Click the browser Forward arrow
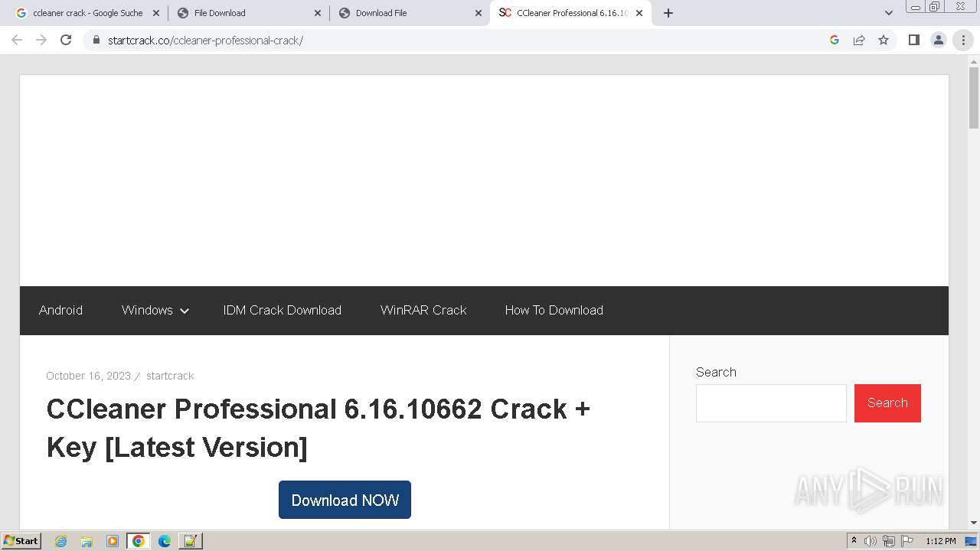Image resolution: width=980 pixels, height=551 pixels. coord(41,40)
